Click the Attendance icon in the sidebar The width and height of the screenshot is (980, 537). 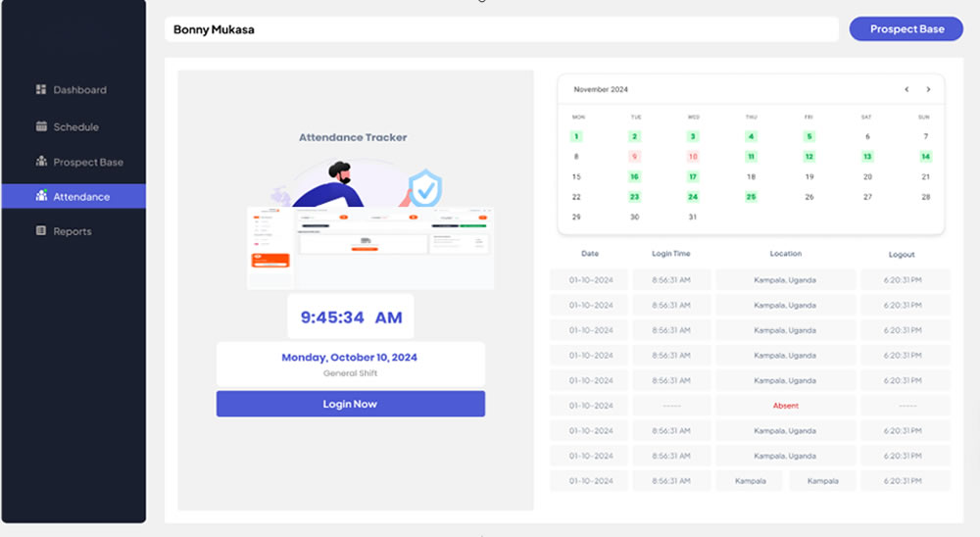point(41,196)
